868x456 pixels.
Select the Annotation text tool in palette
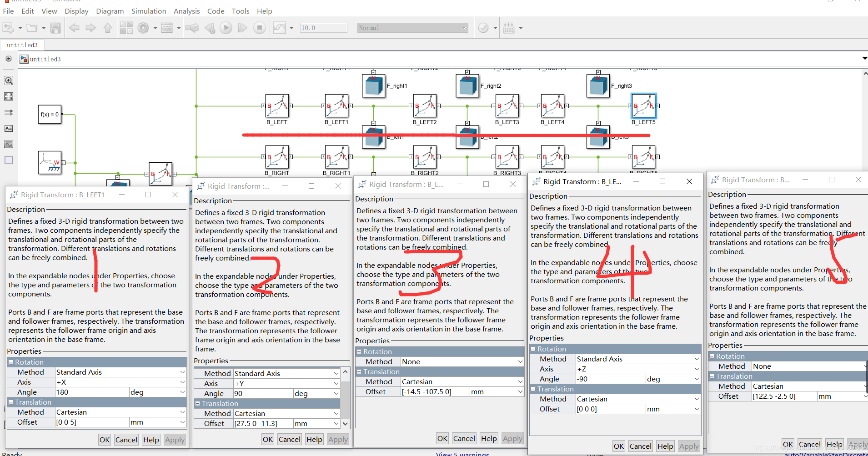[x=9, y=128]
